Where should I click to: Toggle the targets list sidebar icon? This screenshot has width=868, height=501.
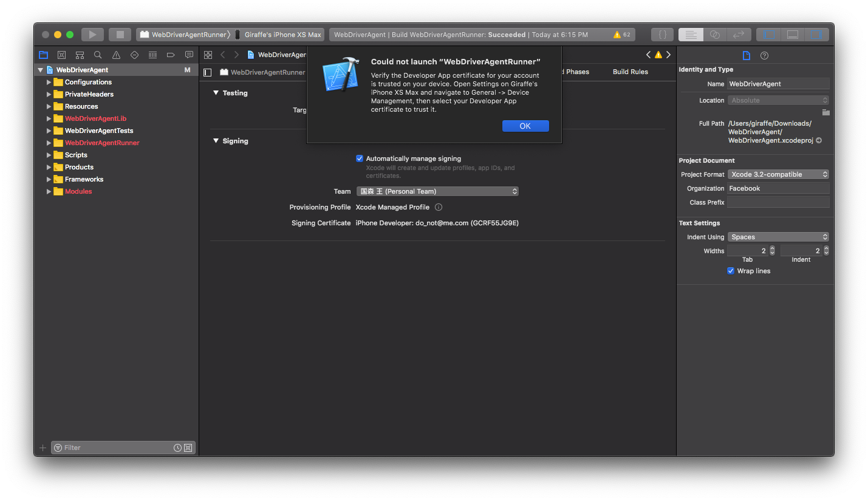(208, 72)
